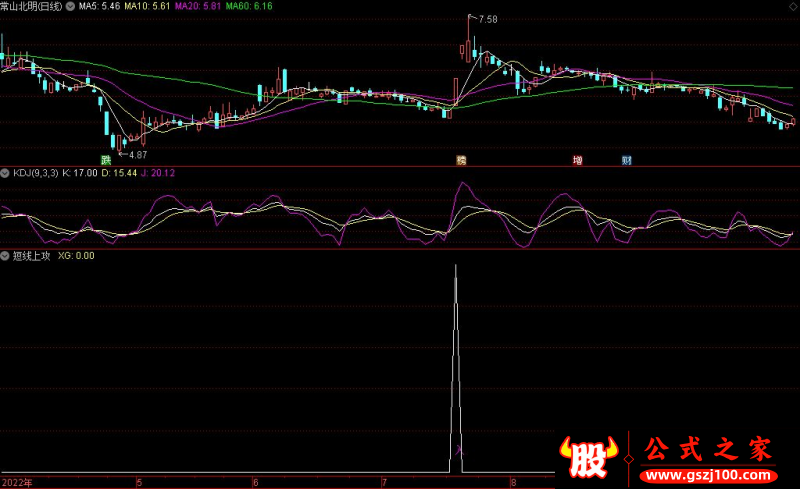Image resolution: width=800 pixels, height=489 pixels.
Task: Click the 增 event marker icon
Action: click(577, 160)
